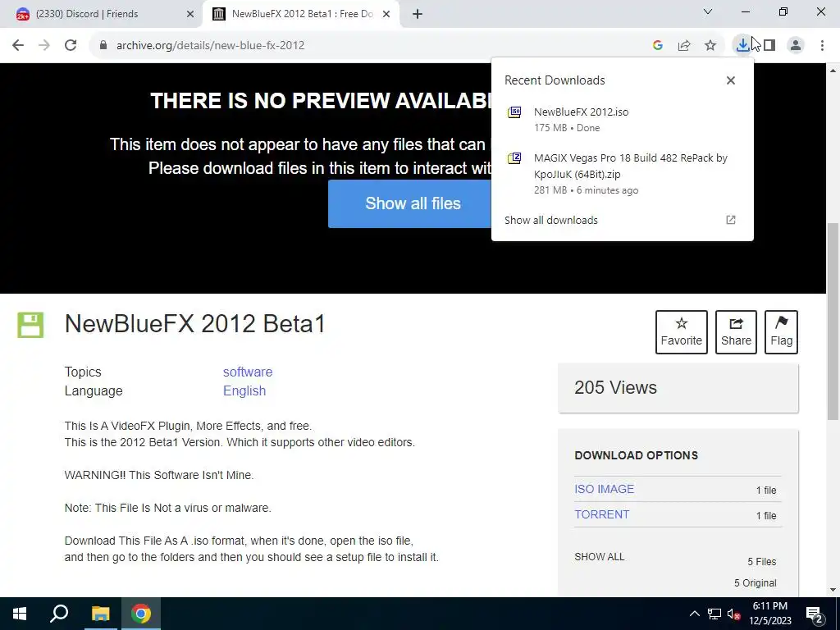Click the Share button for this item
The height and width of the screenshot is (630, 840).
coord(736,332)
